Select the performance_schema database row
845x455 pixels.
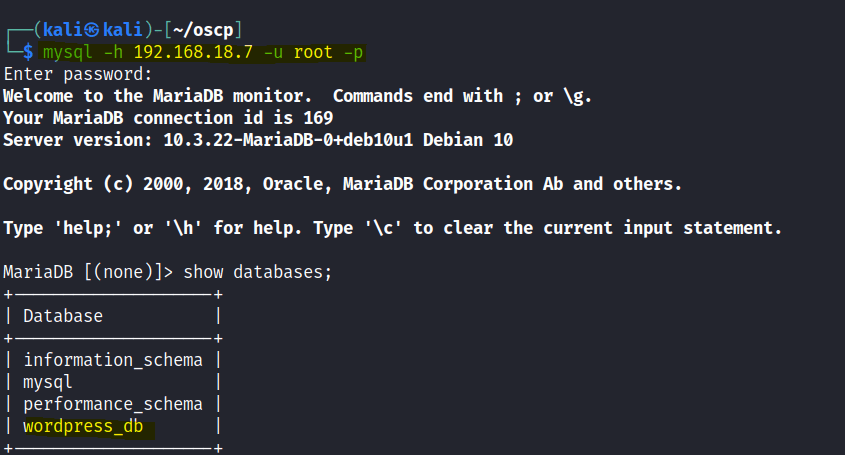coord(113,404)
